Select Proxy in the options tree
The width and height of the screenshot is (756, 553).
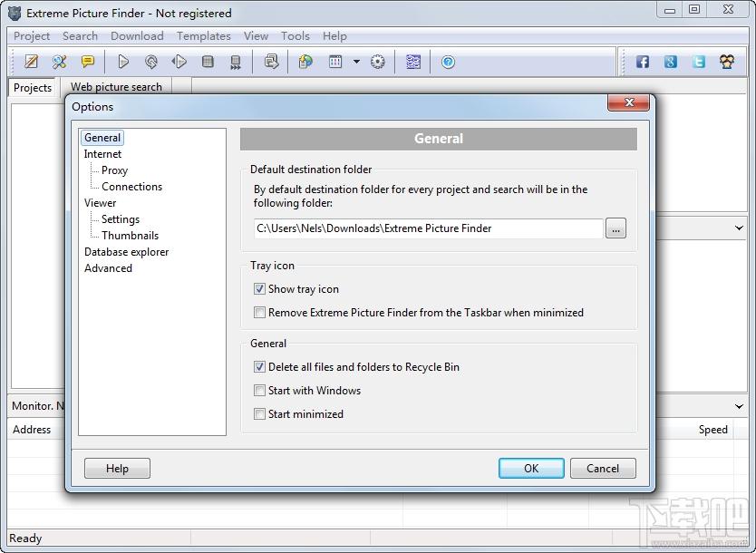(114, 170)
